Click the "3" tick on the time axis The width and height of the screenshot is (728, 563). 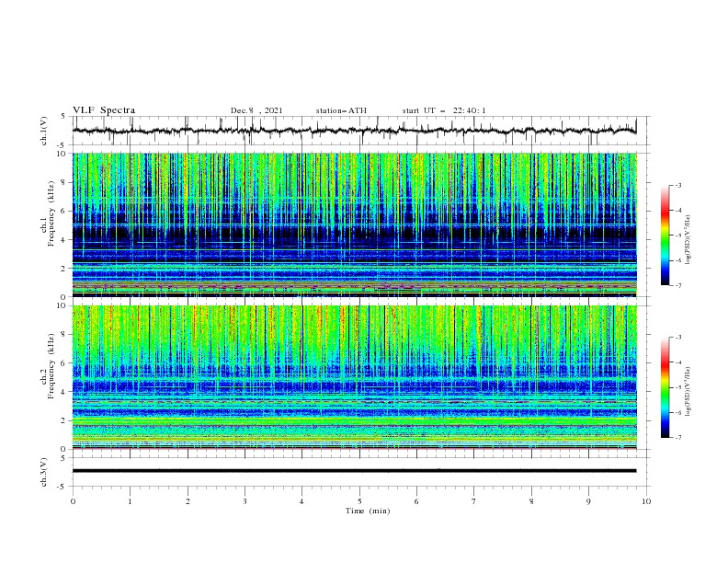click(x=245, y=501)
